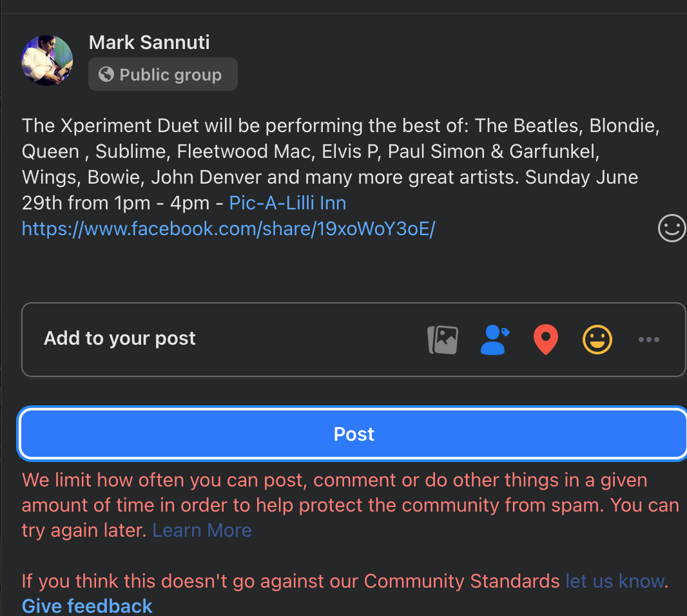Click the globe icon in Public group badge
687x616 pixels.
pyautogui.click(x=106, y=75)
